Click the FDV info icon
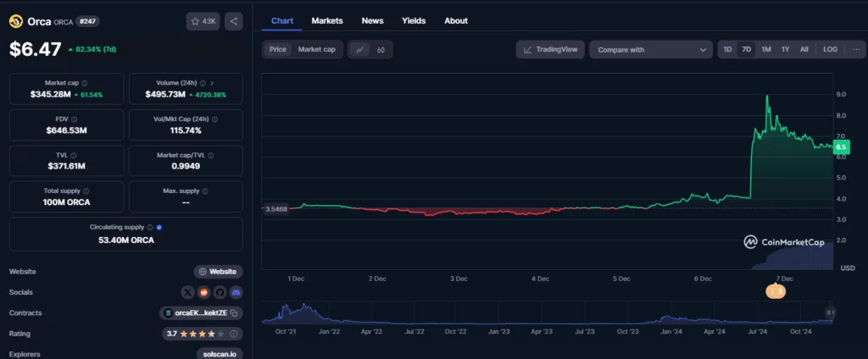 [x=75, y=119]
